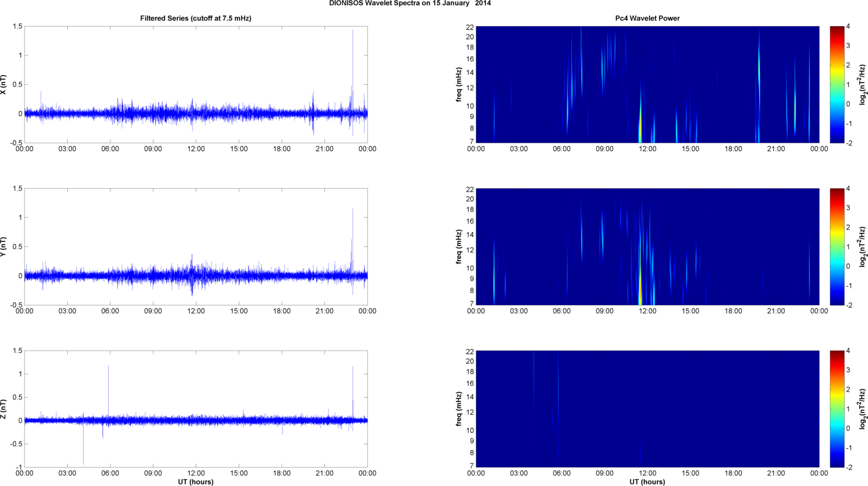Click the '-1' y-axis tick of the Z series plot
This screenshot has width=868, height=486.
(x=19, y=467)
